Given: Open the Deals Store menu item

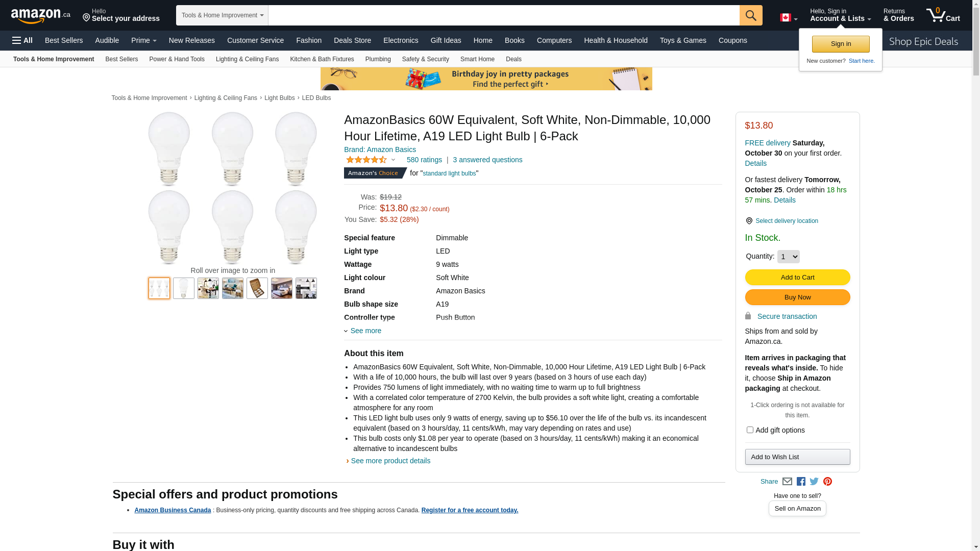Looking at the screenshot, I should pyautogui.click(x=352, y=40).
